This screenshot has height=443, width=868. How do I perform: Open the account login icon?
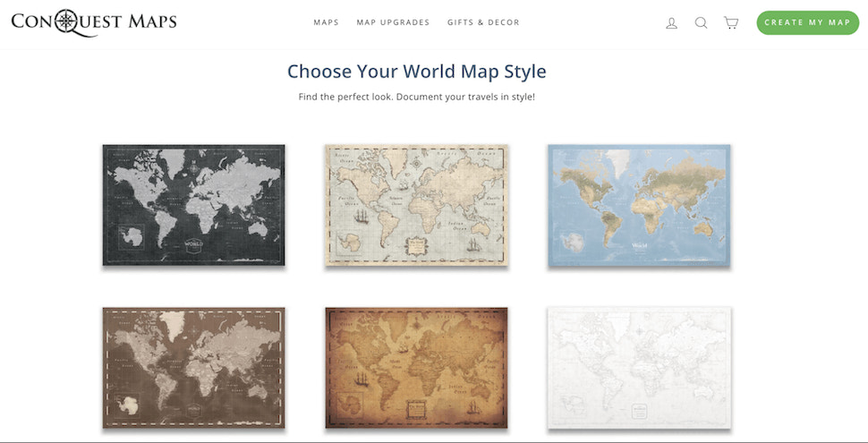[671, 22]
